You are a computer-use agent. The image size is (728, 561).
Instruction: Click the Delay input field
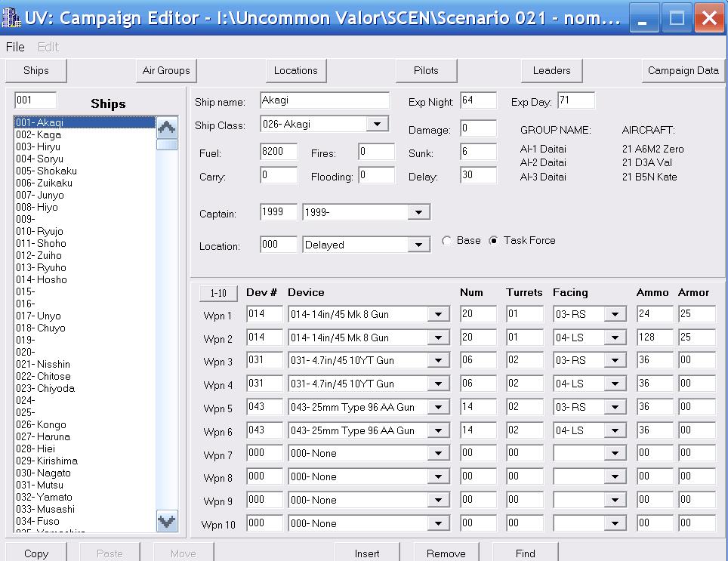point(478,175)
